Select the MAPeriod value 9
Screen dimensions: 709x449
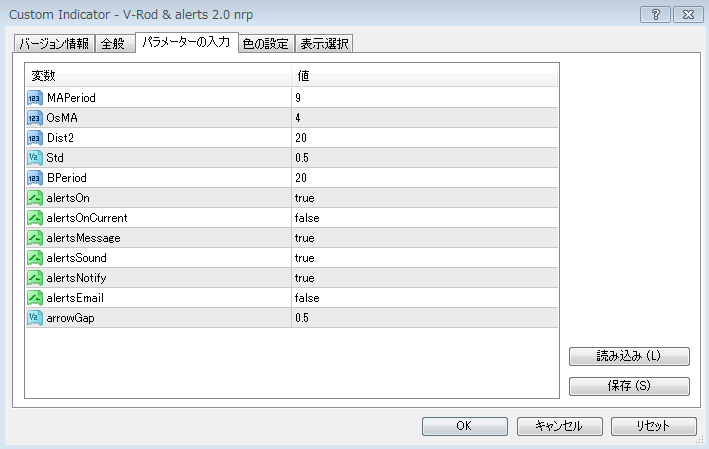point(298,98)
